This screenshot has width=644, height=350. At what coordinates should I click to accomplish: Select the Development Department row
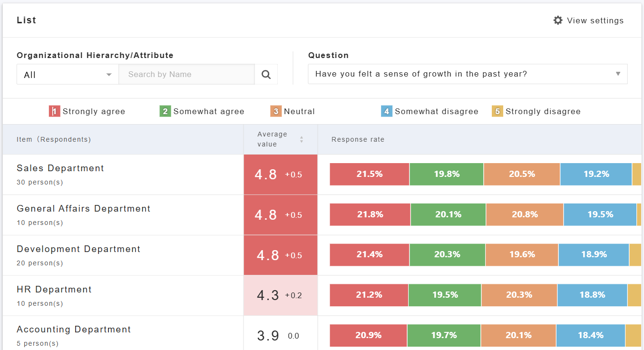tap(78, 249)
